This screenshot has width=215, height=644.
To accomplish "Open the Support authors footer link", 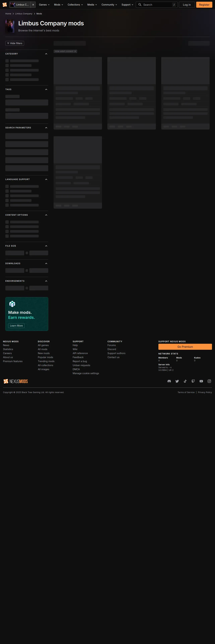I will [116, 353].
